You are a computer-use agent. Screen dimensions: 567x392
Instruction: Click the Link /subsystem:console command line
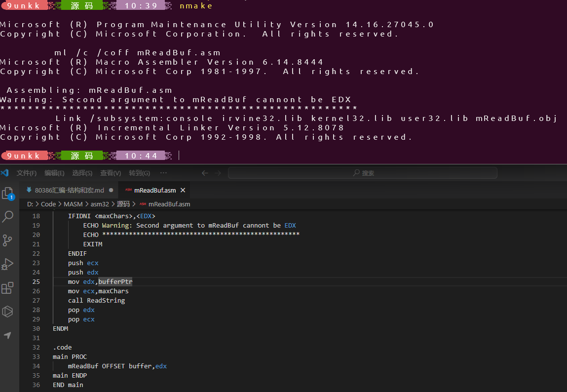[306, 118]
